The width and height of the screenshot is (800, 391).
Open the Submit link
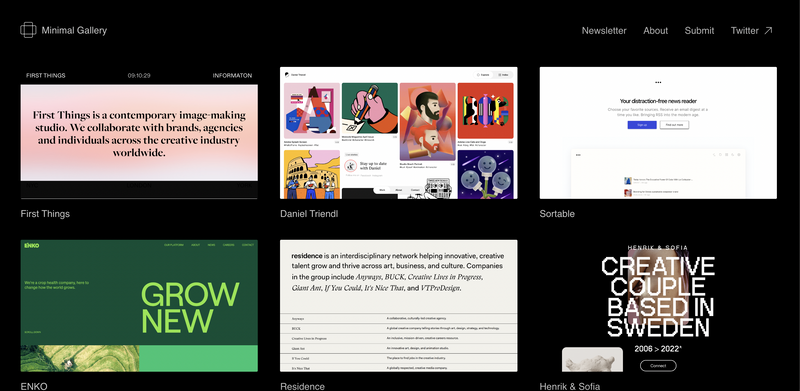click(699, 31)
